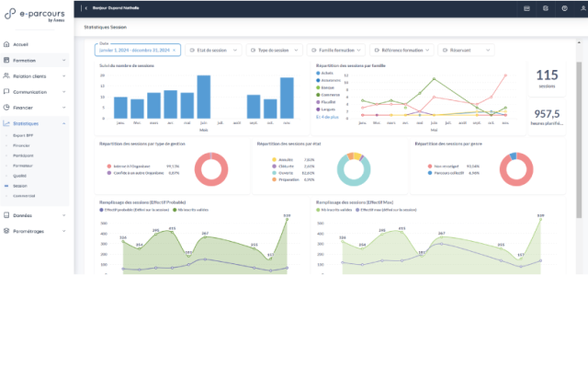Toggle the Commerce series in family legend
Image resolution: width=588 pixels, height=368 pixels.
(328, 95)
